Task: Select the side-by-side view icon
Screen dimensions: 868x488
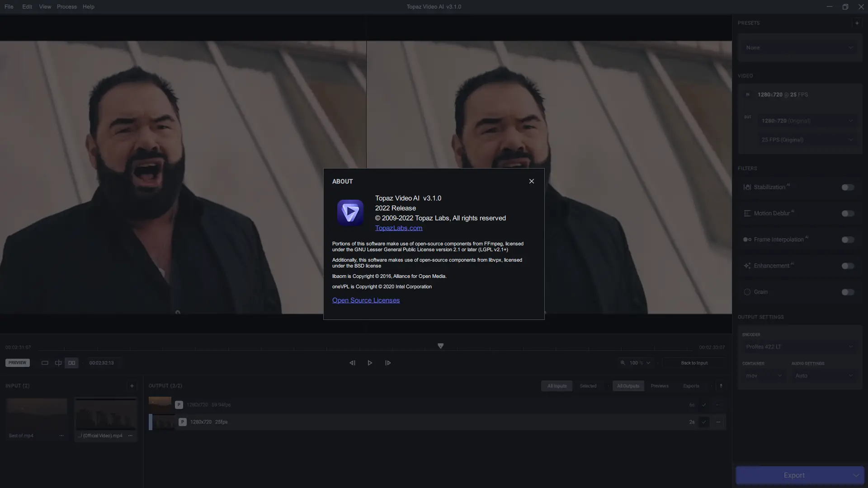Action: click(71, 363)
